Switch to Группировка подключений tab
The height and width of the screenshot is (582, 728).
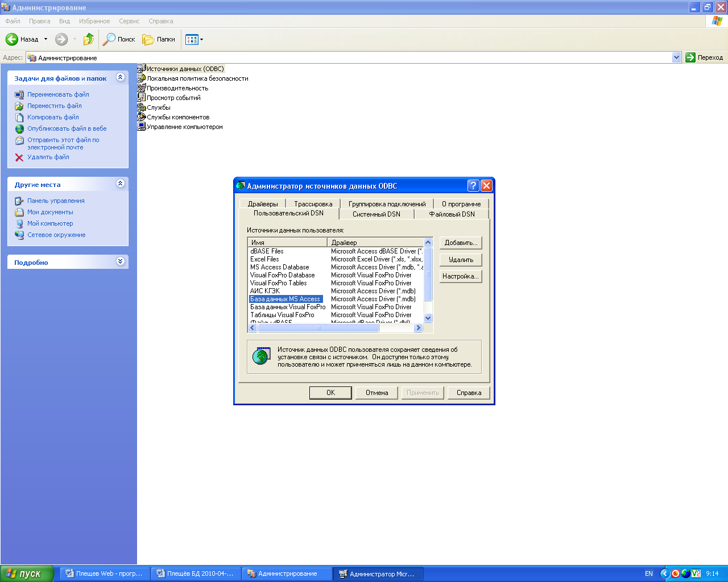pyautogui.click(x=387, y=204)
